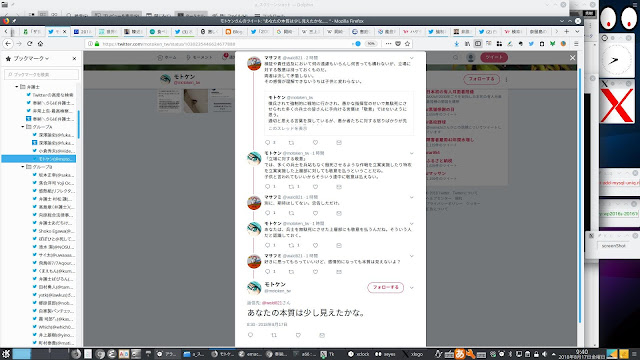The height and width of the screenshot is (360, 640).
Task: Switch to the Blog tab
Action: point(234,31)
